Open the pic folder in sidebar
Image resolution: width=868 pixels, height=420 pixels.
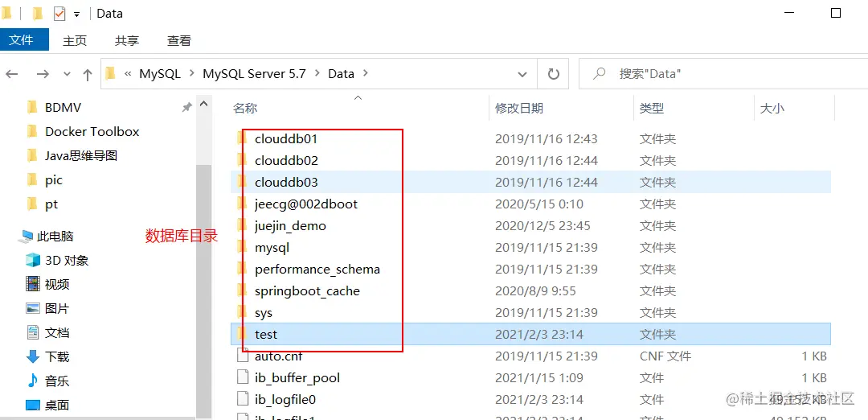(x=54, y=181)
